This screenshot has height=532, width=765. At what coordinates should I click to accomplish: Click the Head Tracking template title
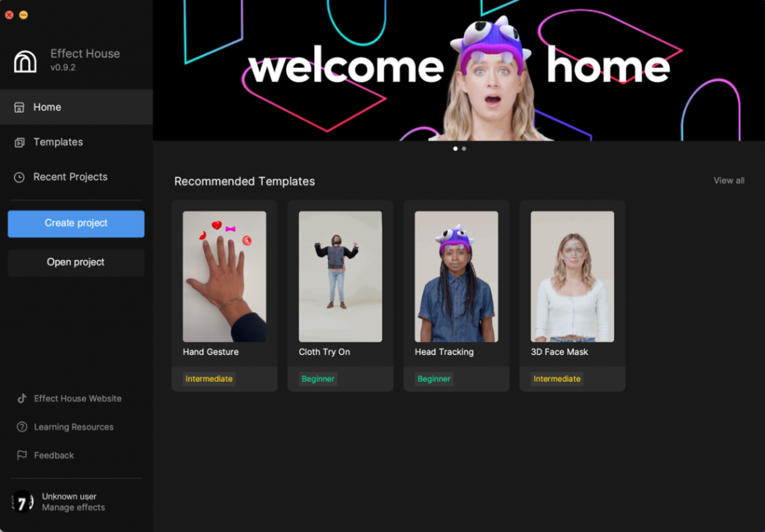click(444, 352)
